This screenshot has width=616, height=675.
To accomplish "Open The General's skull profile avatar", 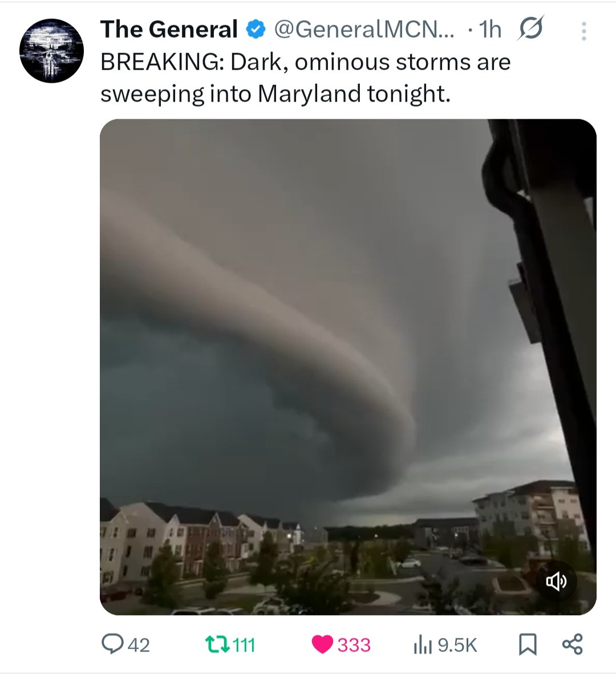I will (51, 50).
